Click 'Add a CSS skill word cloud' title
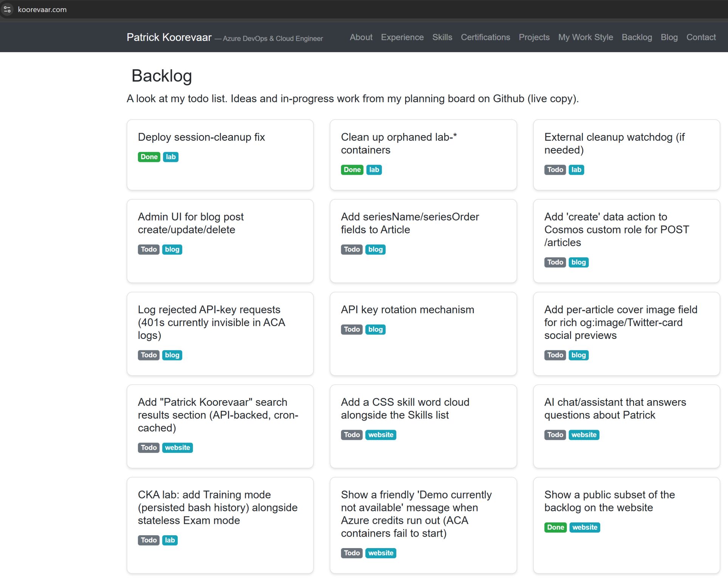The image size is (728, 581). [405, 409]
